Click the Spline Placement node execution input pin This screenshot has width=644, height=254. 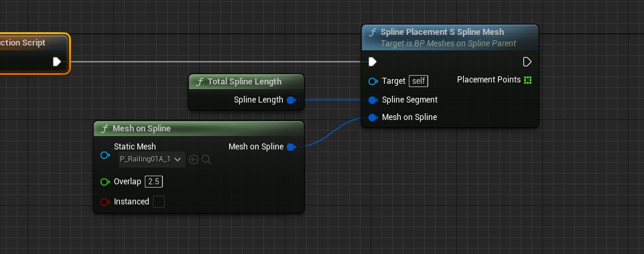(372, 62)
